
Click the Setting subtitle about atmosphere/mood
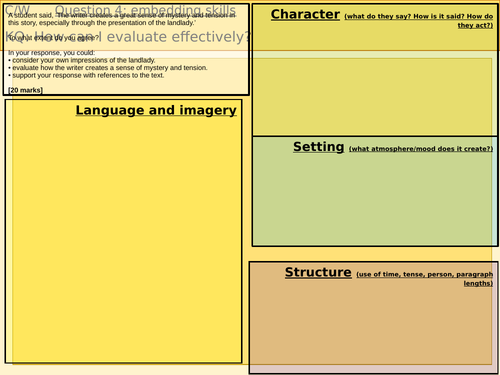click(x=421, y=149)
